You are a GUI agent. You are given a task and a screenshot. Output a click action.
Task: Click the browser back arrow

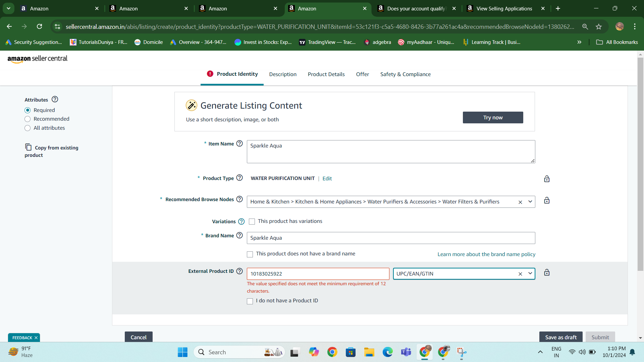click(x=9, y=26)
